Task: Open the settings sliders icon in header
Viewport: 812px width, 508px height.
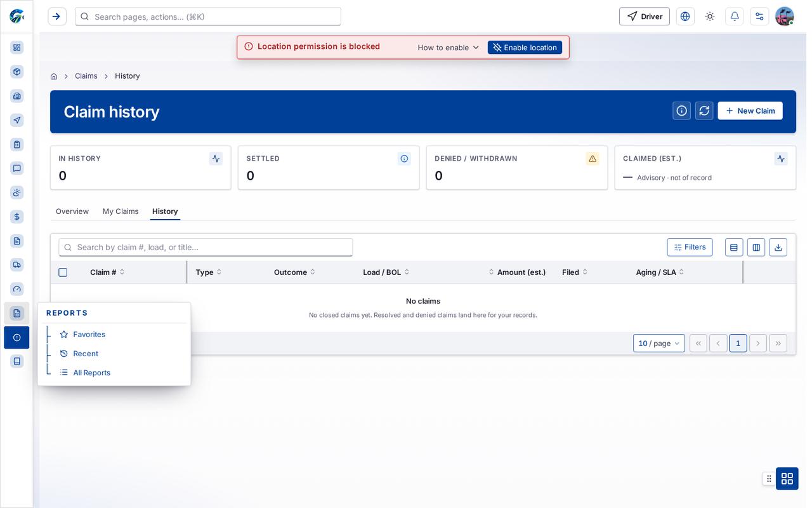Action: (759, 17)
